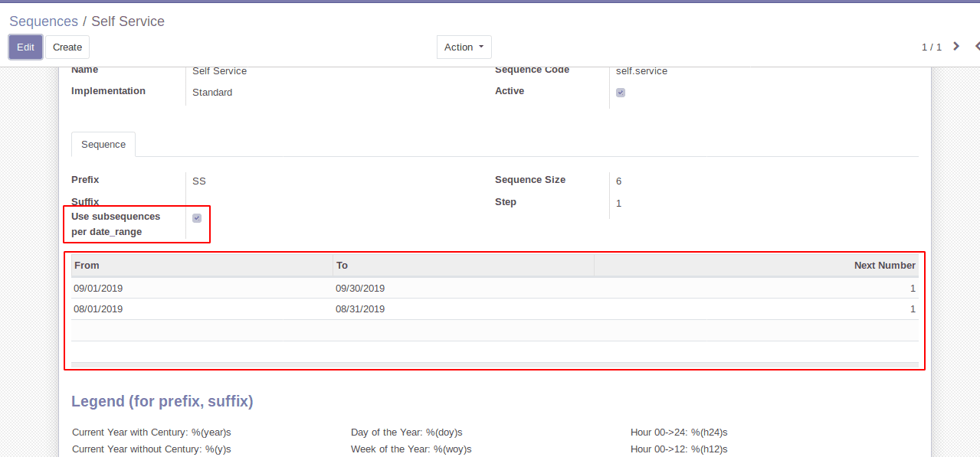The image size is (980, 457).
Task: Click the Legend (for prefix, suffix) heading
Action: pyautogui.click(x=162, y=401)
